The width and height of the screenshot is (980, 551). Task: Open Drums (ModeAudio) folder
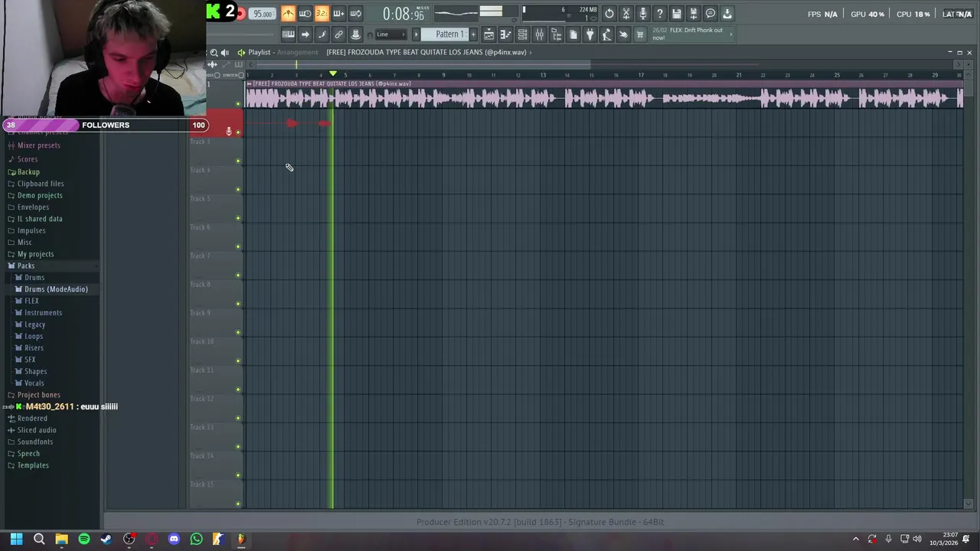[56, 289]
